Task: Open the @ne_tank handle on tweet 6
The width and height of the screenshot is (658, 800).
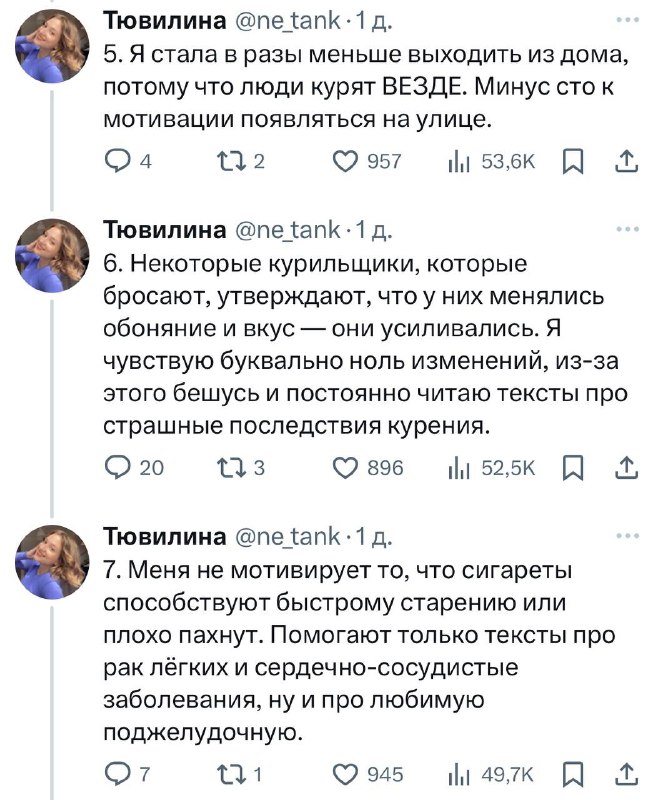Action: coord(284,231)
